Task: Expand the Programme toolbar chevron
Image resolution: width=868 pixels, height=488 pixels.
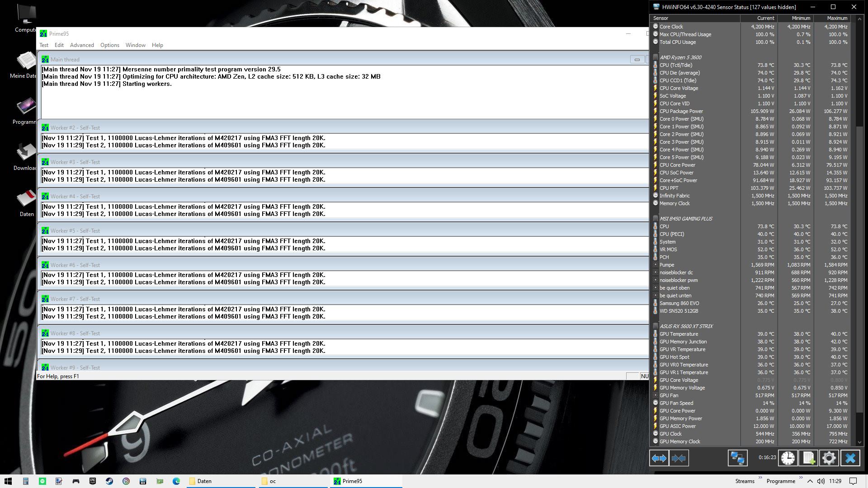Action: click(x=801, y=478)
